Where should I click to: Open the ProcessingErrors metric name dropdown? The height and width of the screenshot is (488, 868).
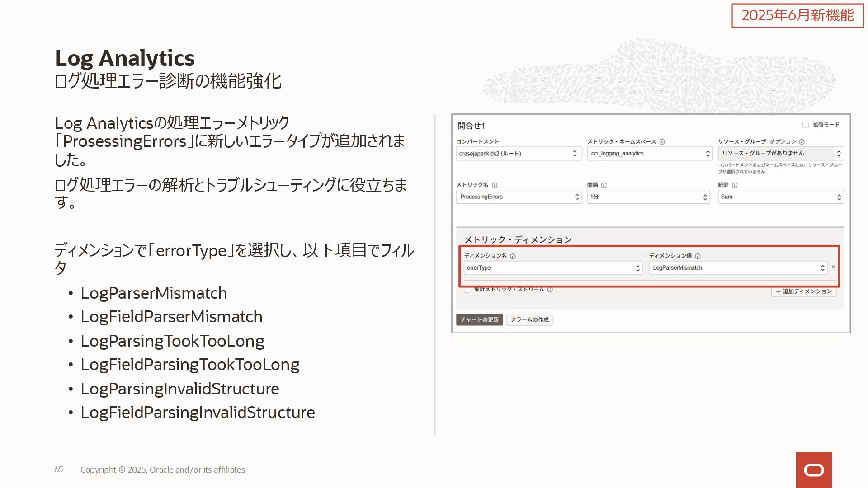(x=519, y=197)
